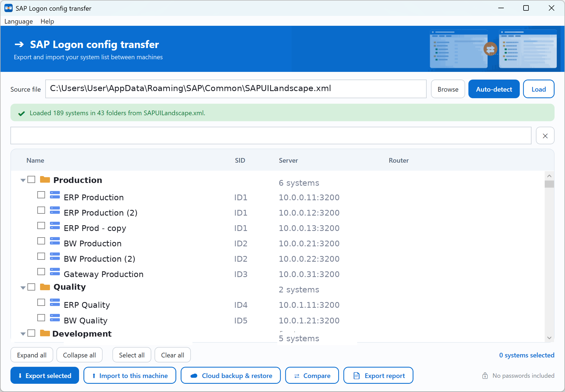Click the Browse button
Viewport: 565px width, 392px height.
tap(448, 89)
